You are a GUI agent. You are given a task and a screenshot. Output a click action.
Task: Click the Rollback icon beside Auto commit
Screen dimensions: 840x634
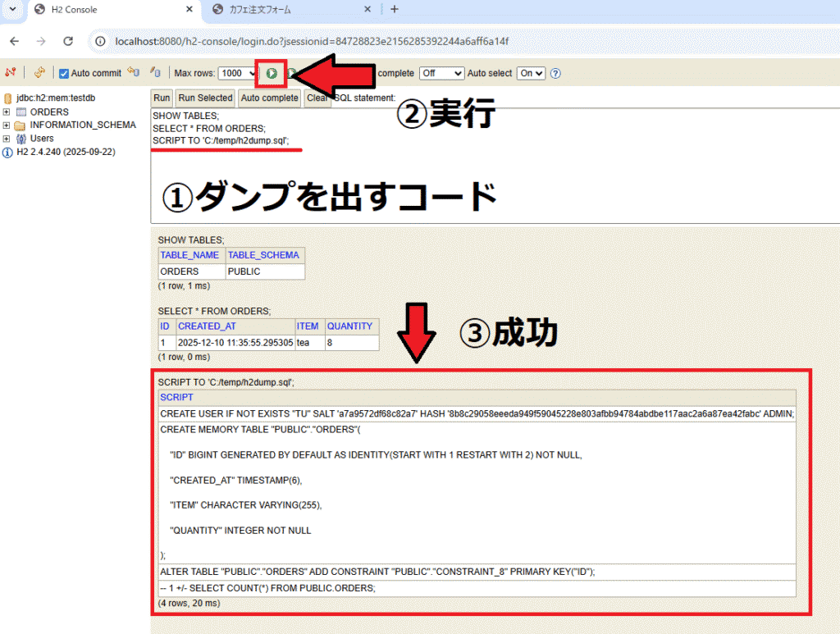click(x=134, y=73)
